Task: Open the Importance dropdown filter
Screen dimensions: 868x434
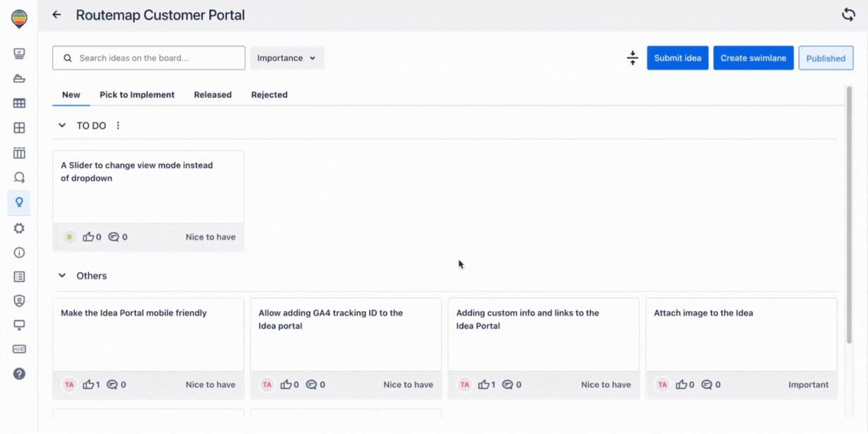Action: coord(287,58)
